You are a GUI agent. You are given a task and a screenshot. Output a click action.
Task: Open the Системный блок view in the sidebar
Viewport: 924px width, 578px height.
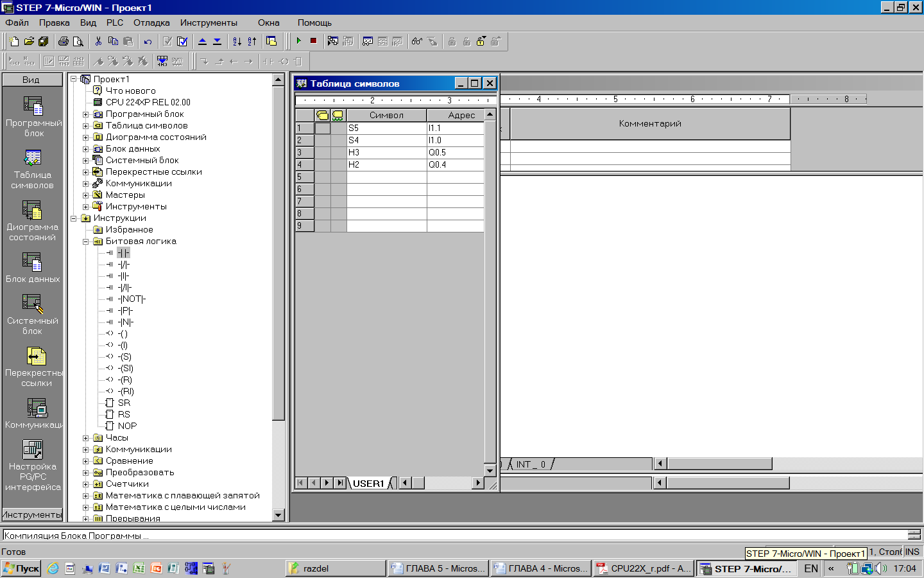(33, 314)
